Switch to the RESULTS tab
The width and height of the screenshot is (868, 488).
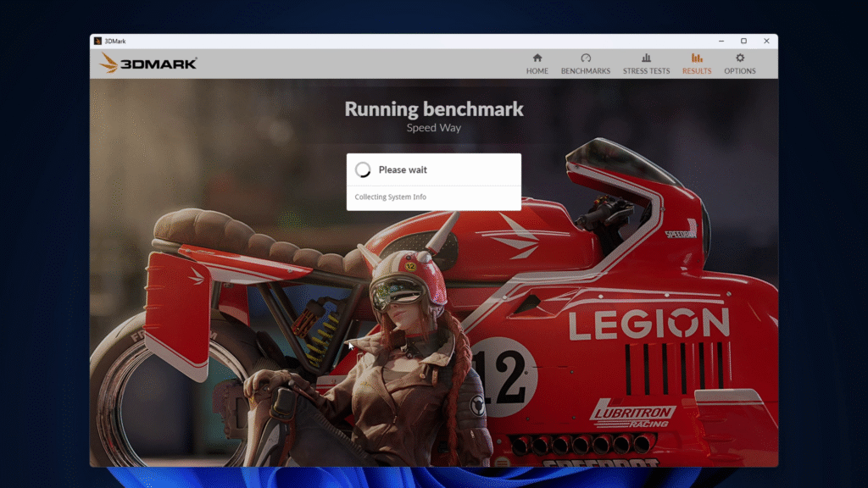click(x=696, y=71)
